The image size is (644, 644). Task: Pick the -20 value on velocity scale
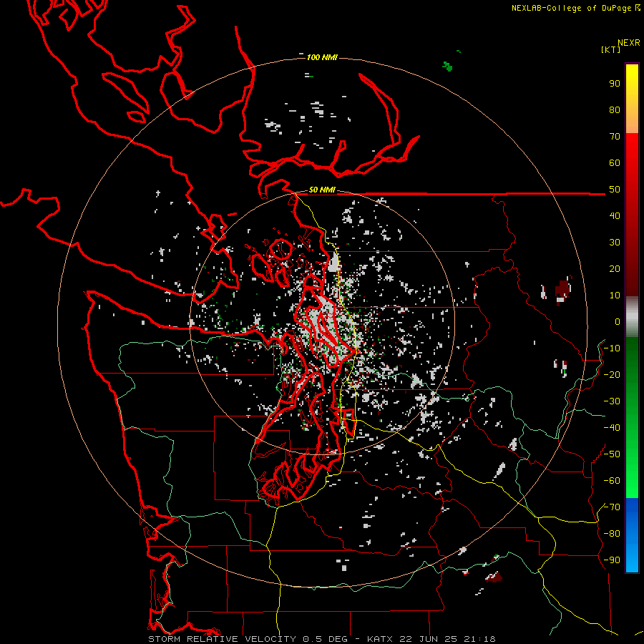click(x=612, y=374)
